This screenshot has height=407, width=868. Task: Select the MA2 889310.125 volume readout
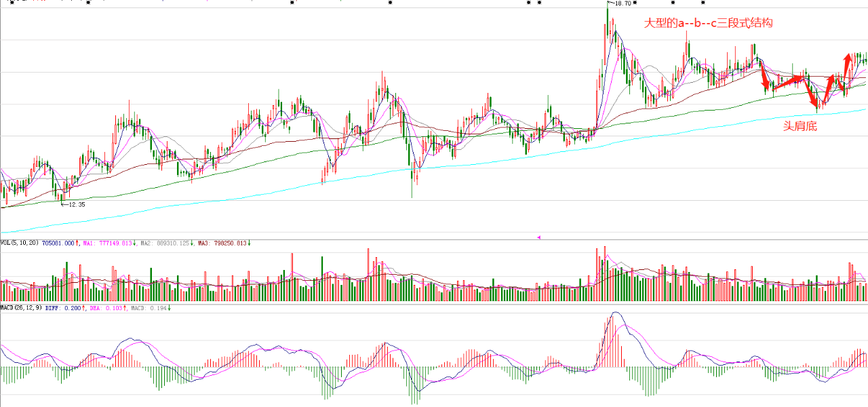point(165,243)
